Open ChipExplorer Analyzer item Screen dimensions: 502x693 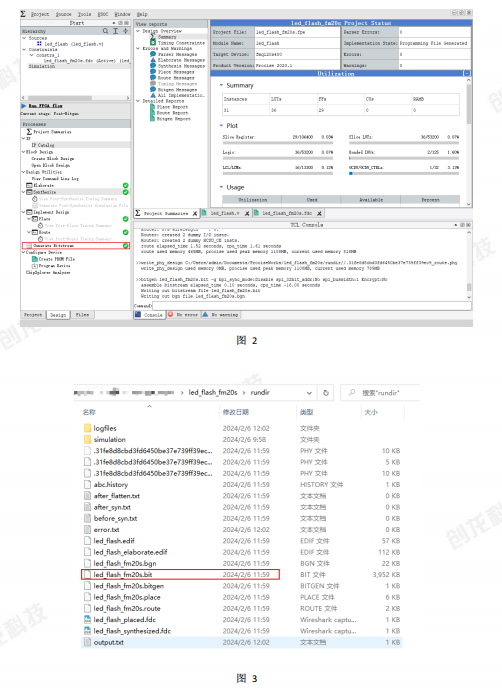pyautogui.click(x=48, y=273)
